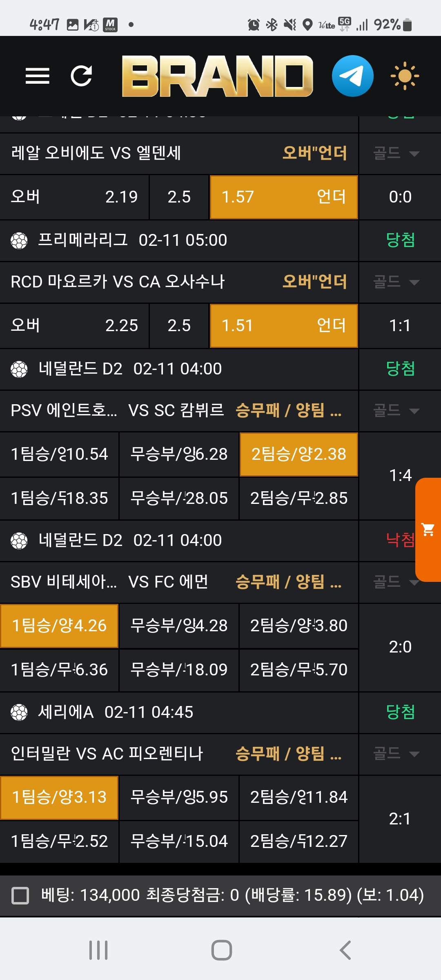Tap the refresh icon
Screen dimensions: 441x980
tap(81, 76)
